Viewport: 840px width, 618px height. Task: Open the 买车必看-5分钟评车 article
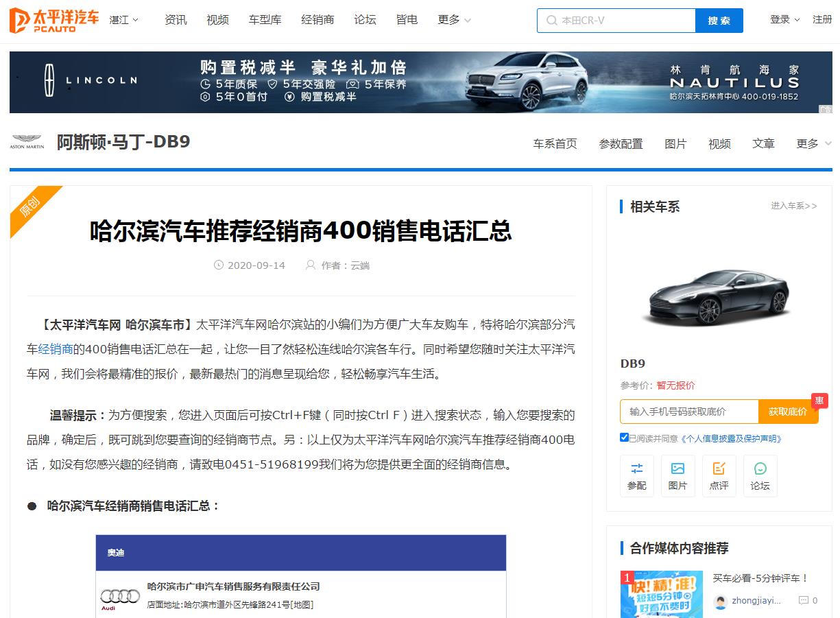(761, 578)
